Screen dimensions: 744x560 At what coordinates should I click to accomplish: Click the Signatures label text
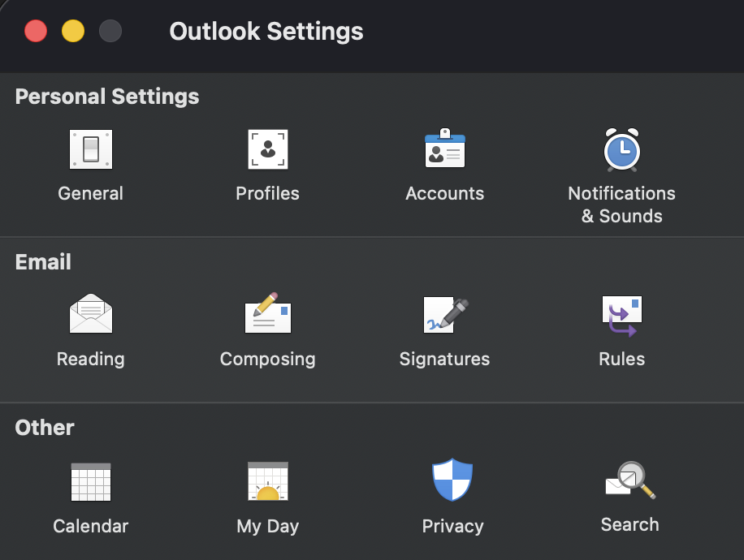click(444, 359)
